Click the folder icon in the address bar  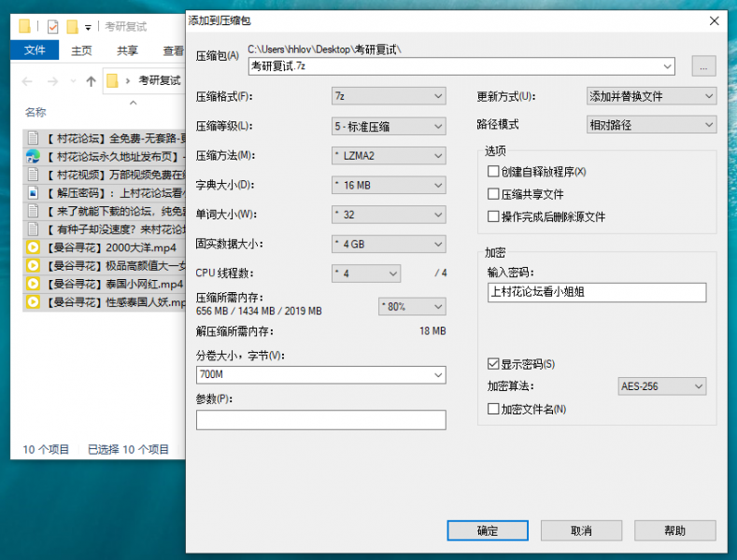tap(112, 81)
